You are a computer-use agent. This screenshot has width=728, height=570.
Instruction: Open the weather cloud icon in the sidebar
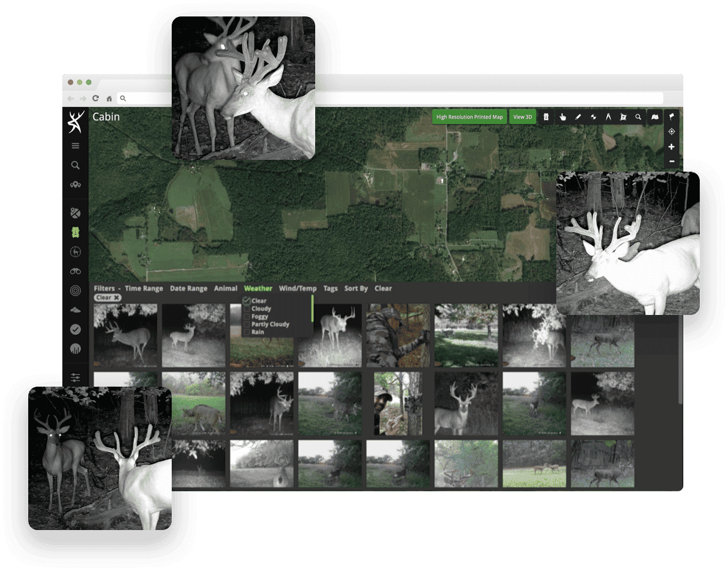pyautogui.click(x=75, y=310)
